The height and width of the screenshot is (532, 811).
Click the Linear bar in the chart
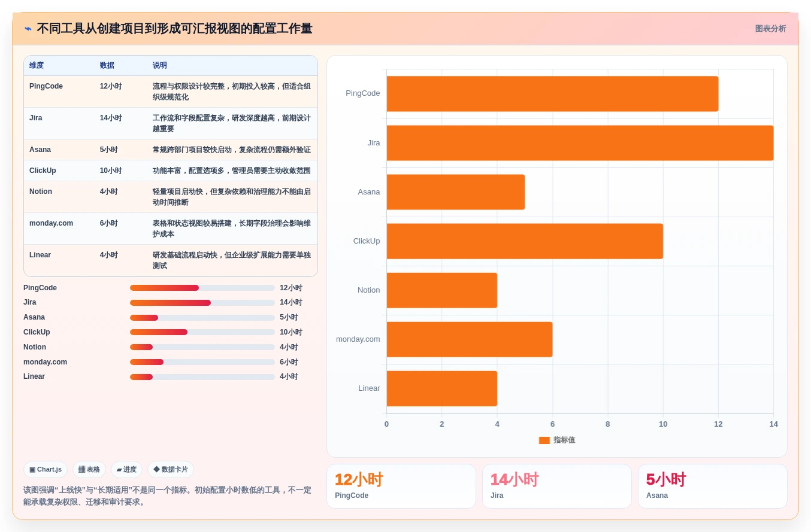pyautogui.click(x=442, y=388)
